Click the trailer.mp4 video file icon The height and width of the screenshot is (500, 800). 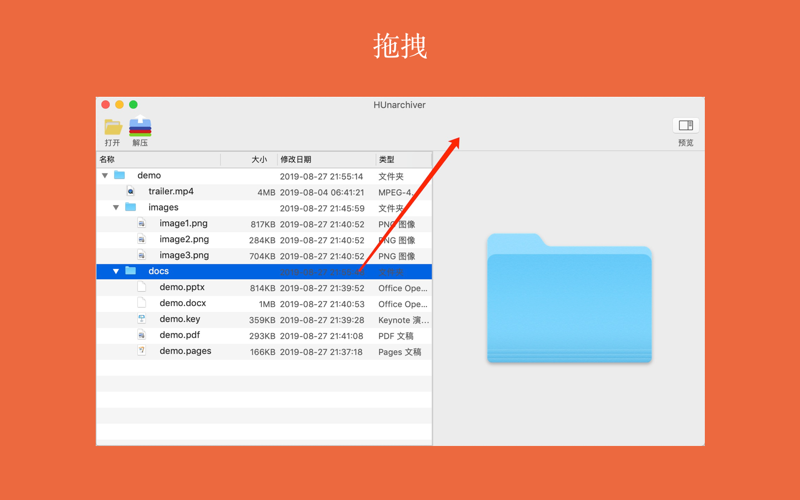131,192
